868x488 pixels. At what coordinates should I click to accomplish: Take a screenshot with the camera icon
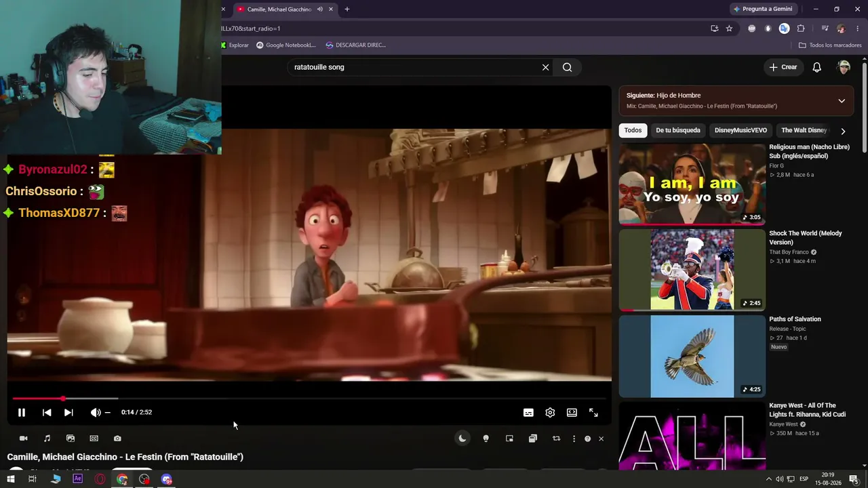click(x=117, y=439)
